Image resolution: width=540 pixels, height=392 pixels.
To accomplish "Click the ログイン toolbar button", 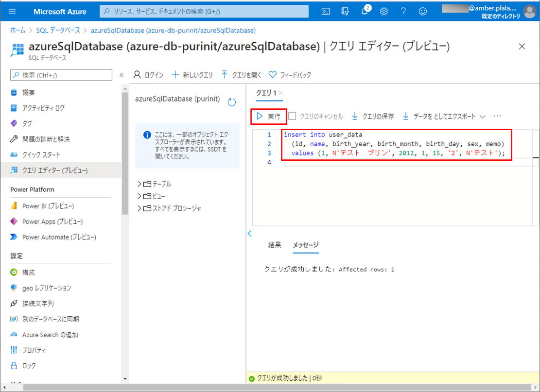I will (x=148, y=75).
